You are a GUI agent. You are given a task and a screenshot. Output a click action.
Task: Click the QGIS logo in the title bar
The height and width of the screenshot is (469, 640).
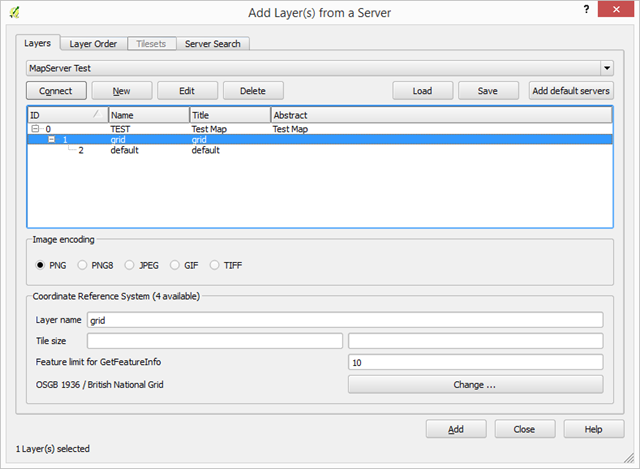(14, 13)
